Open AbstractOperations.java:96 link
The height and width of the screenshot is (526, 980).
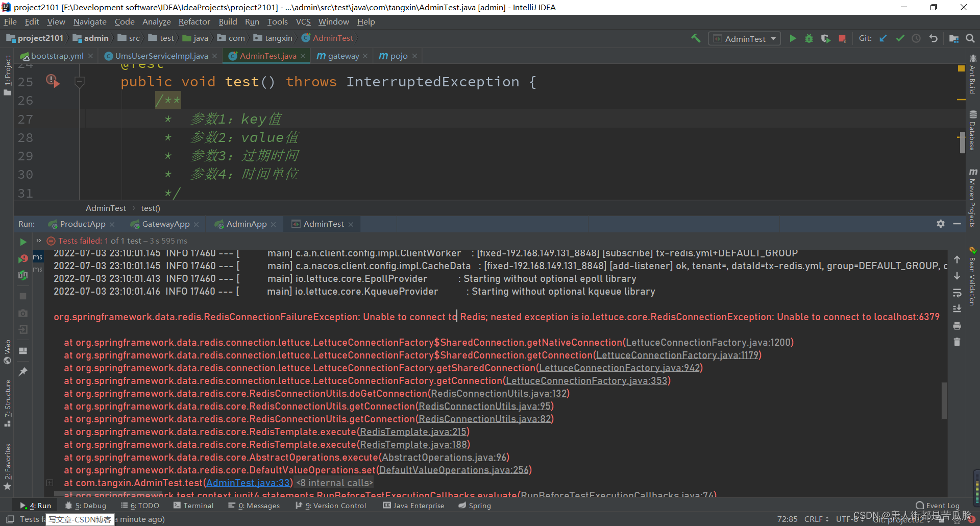click(445, 458)
